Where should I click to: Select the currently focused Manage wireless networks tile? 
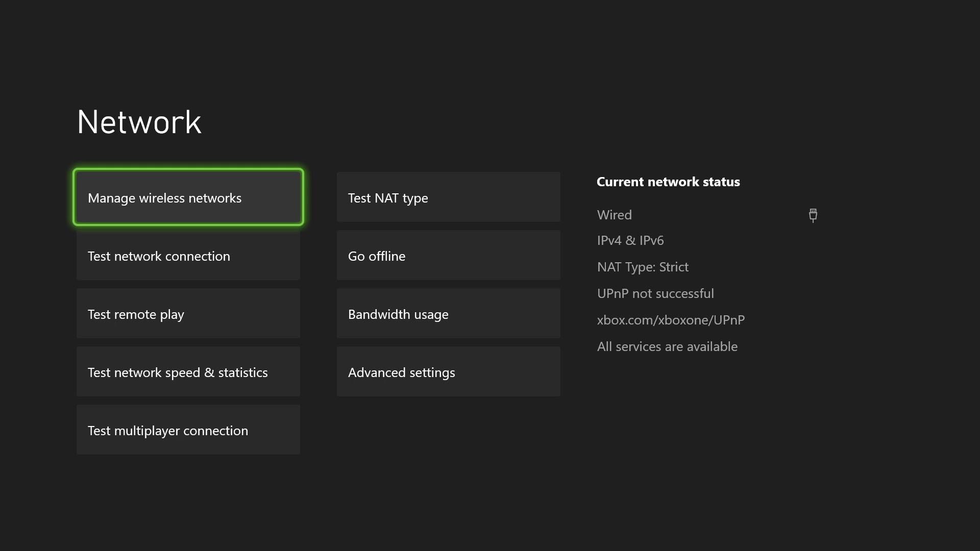188,197
